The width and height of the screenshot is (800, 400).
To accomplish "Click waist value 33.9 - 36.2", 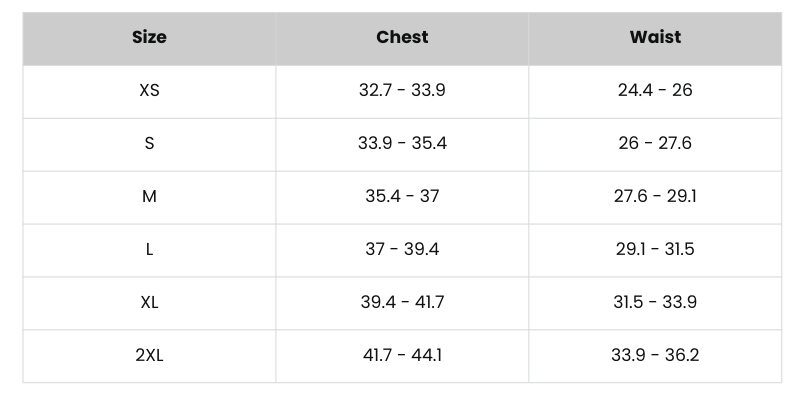I will [655, 356].
